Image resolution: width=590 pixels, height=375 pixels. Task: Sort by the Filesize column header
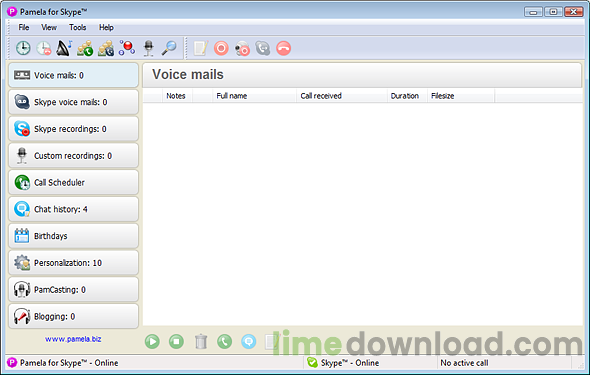click(461, 96)
